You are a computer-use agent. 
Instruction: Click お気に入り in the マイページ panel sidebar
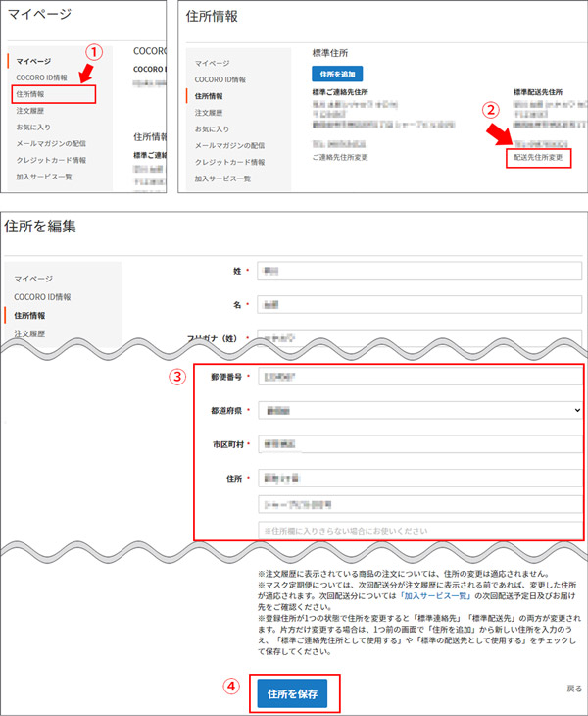(33, 127)
